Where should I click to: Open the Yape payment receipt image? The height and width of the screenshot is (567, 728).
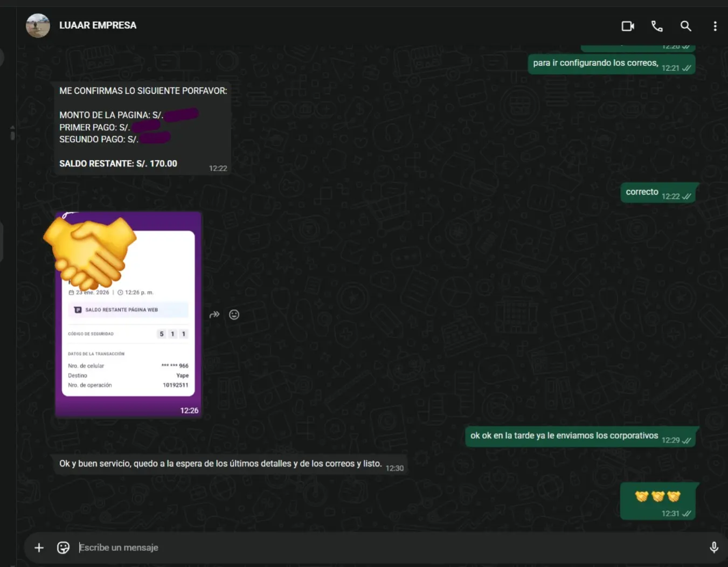(x=128, y=315)
